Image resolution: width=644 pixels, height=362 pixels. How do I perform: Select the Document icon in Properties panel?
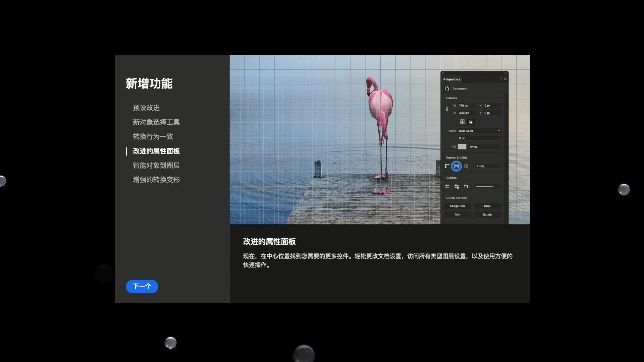(447, 88)
